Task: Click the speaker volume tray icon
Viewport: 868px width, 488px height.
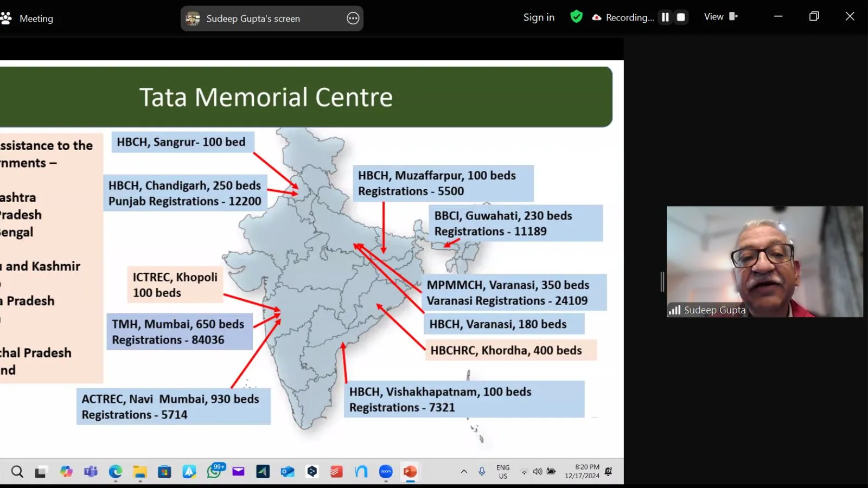Action: (538, 472)
